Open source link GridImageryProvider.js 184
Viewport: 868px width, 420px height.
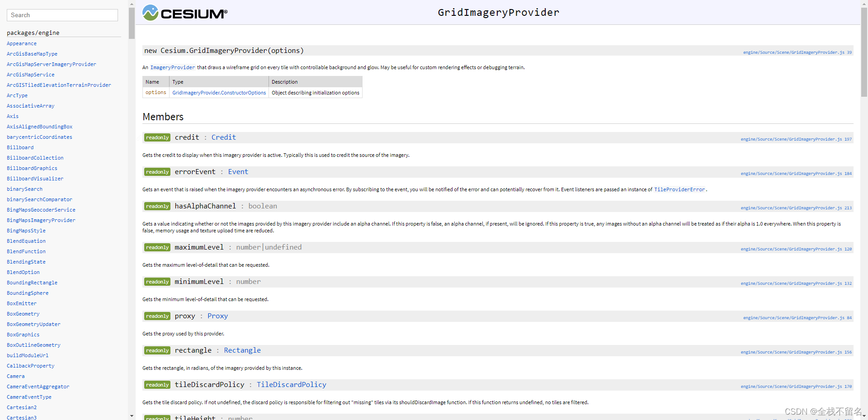tap(796, 174)
